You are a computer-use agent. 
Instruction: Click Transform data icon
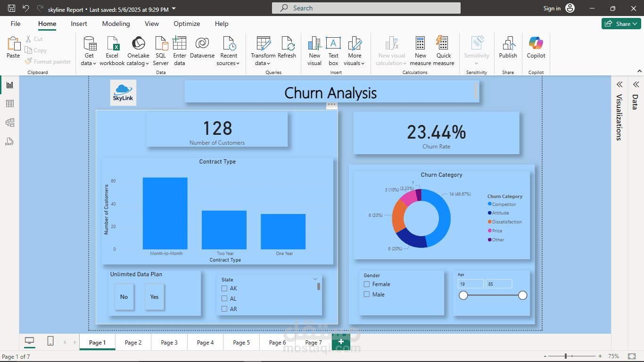pos(264,43)
